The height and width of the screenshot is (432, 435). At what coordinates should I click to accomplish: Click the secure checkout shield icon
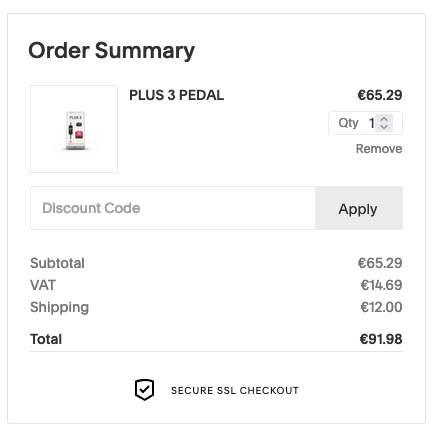click(144, 390)
